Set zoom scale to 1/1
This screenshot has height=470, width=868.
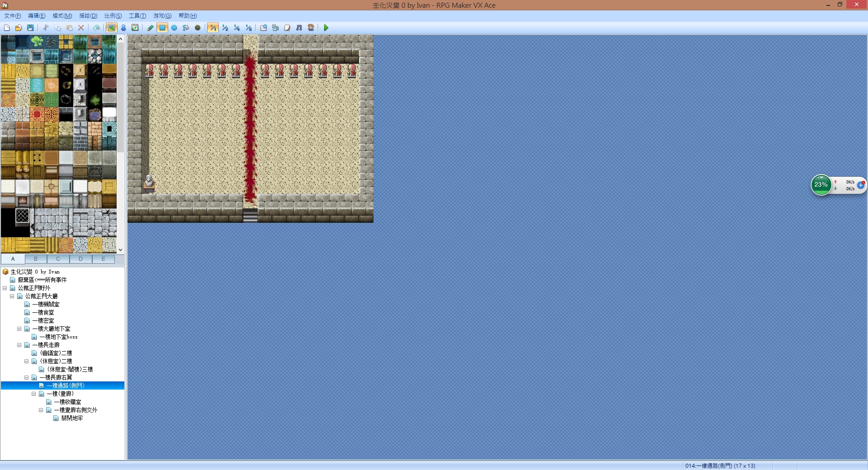click(x=213, y=28)
